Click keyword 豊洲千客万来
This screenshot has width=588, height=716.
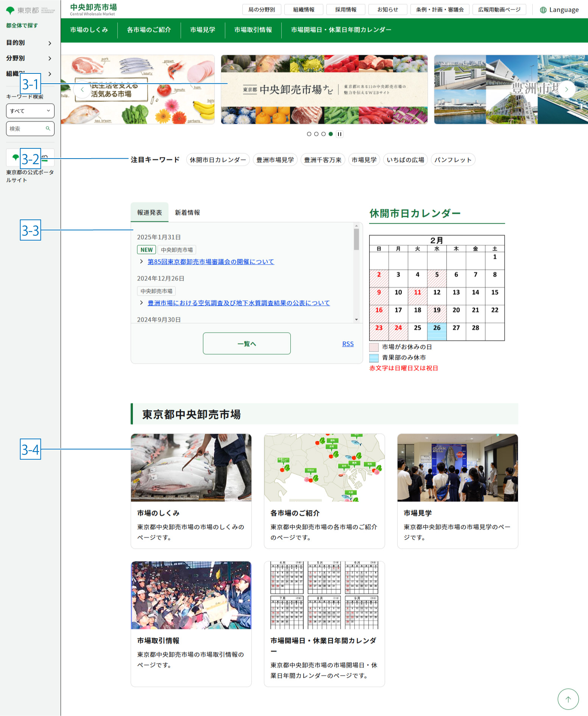tap(323, 160)
